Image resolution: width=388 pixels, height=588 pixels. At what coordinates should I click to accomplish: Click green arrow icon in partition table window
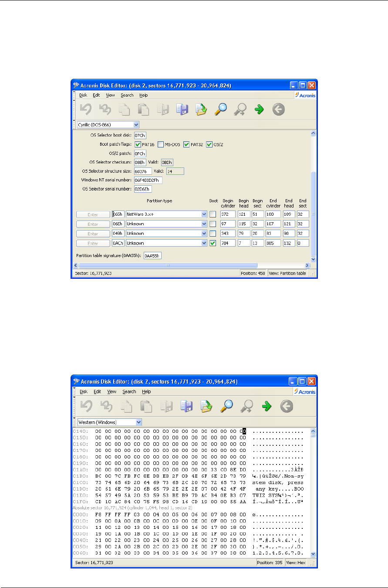click(260, 110)
